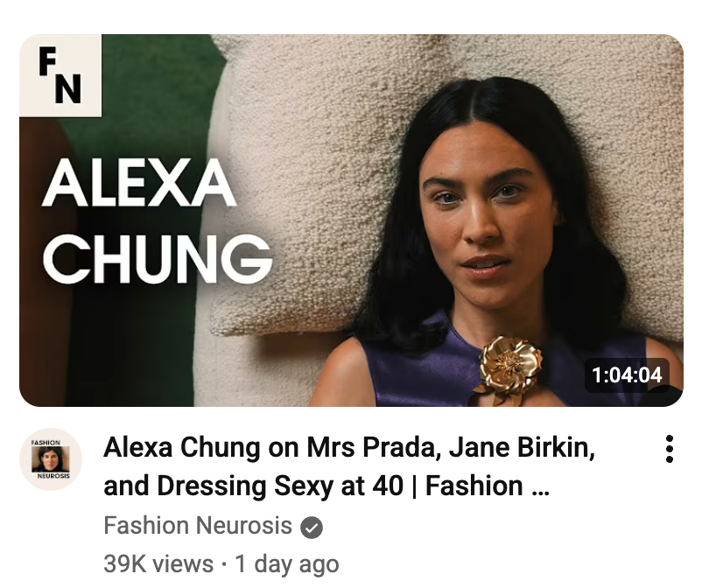Click the 1 day ago upload date
The image size is (702, 588).
click(x=287, y=563)
